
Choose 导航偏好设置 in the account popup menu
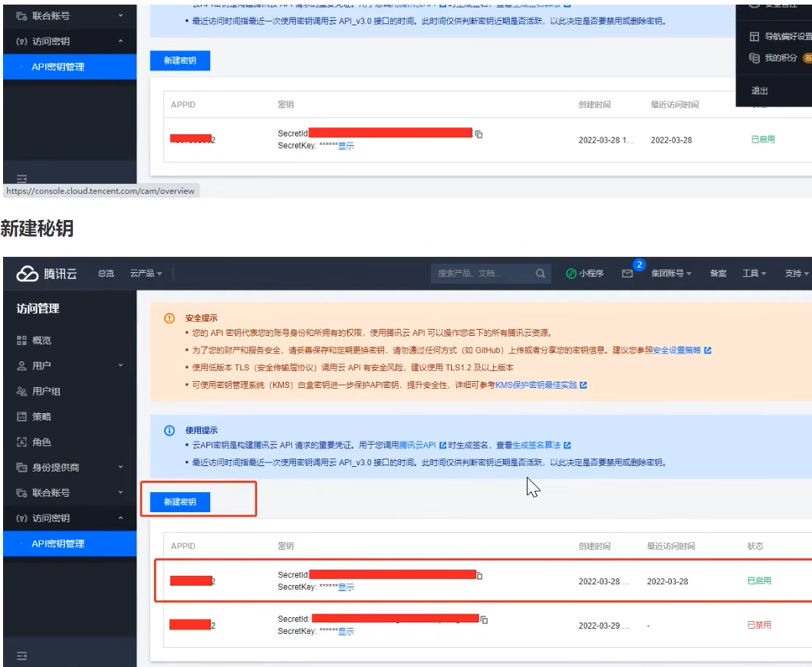coord(788,36)
